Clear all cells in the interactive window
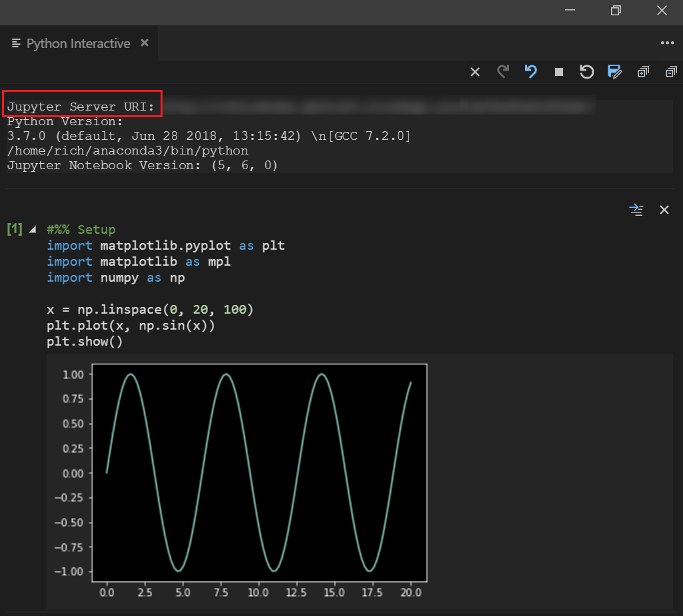Screen dimensions: 683x616 474,71
